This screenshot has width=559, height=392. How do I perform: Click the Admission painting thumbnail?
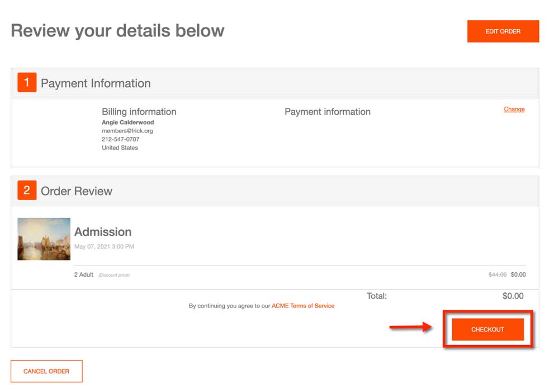click(x=44, y=239)
